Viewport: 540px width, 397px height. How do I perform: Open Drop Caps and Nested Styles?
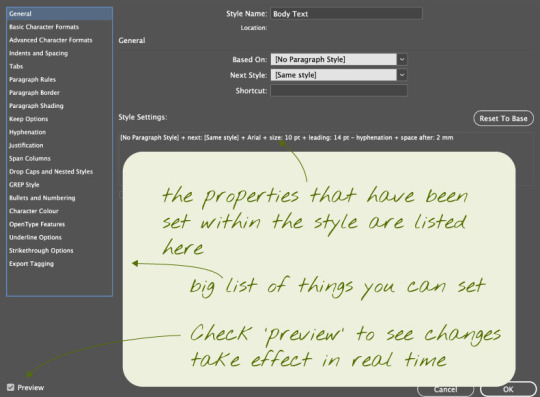(x=51, y=171)
